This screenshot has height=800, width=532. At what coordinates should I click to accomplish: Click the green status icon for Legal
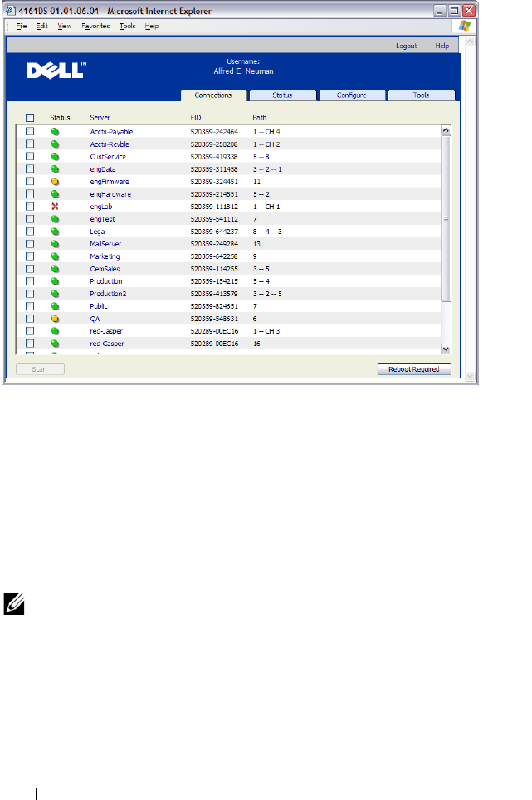[55, 232]
